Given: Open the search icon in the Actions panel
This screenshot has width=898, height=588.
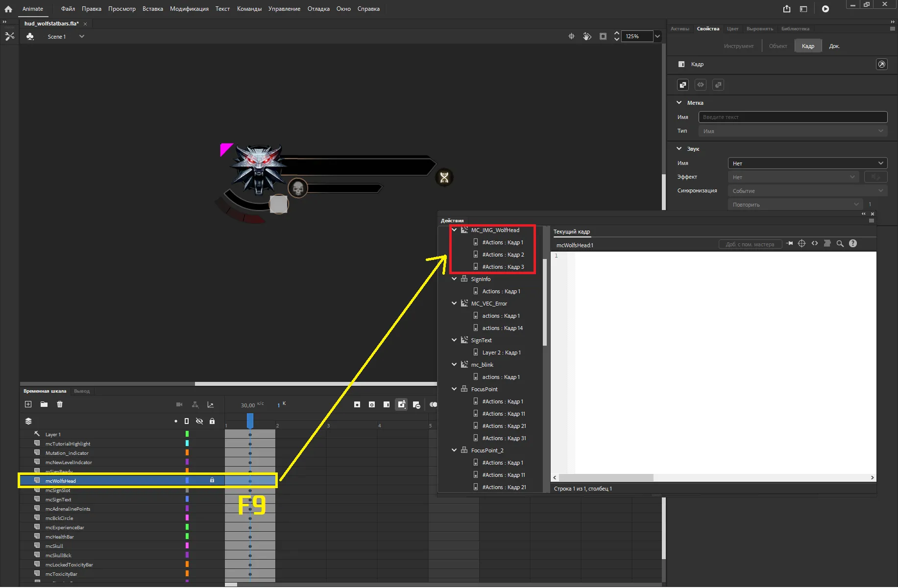Looking at the screenshot, I should tap(840, 243).
